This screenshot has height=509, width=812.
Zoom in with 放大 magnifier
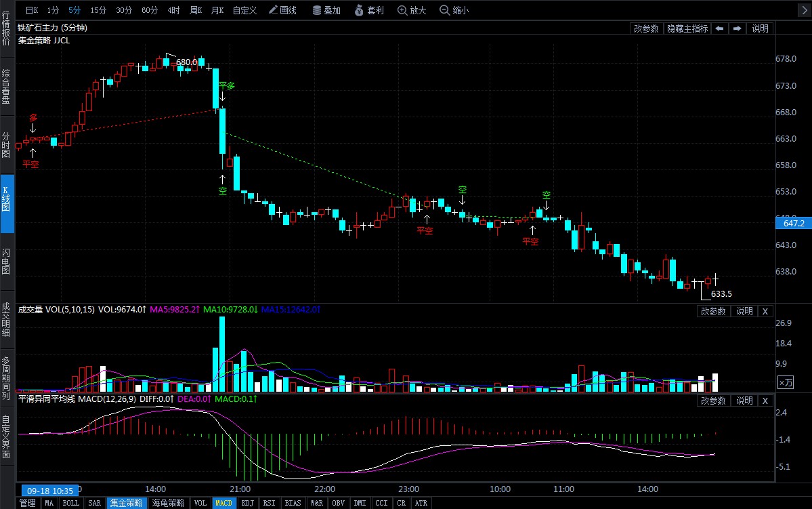[x=412, y=10]
